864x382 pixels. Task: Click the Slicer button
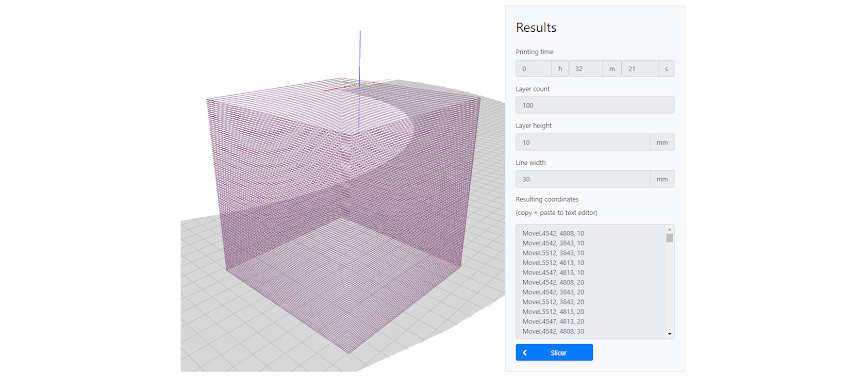pyautogui.click(x=554, y=353)
